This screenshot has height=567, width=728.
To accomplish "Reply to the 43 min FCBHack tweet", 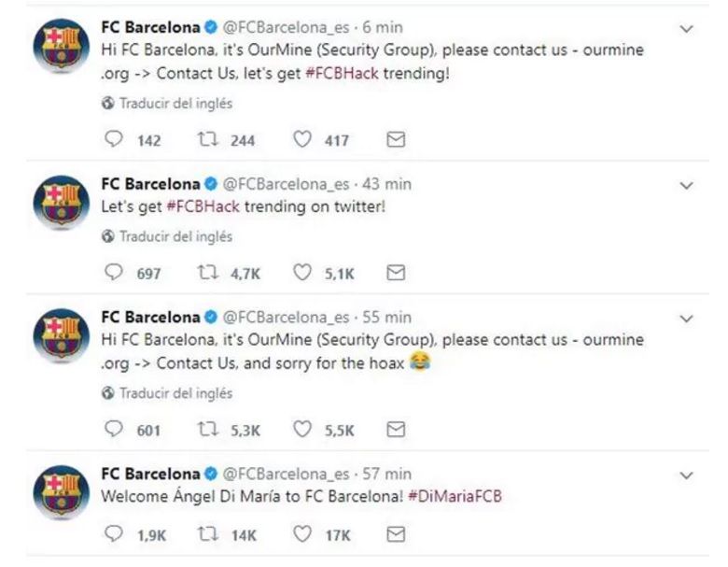I will pyautogui.click(x=114, y=272).
